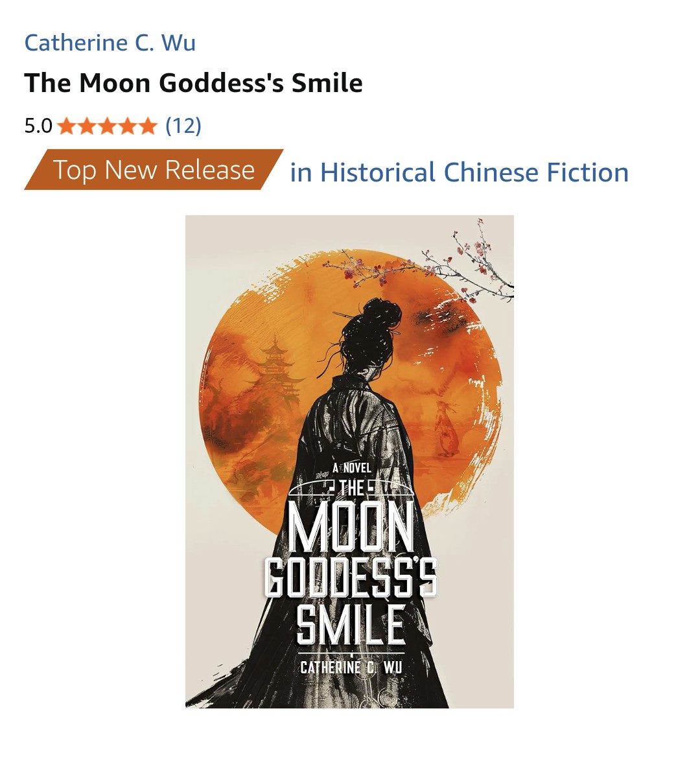Click Catherine C. Wu name on cover
The width and height of the screenshot is (700, 759).
pyautogui.click(x=351, y=668)
